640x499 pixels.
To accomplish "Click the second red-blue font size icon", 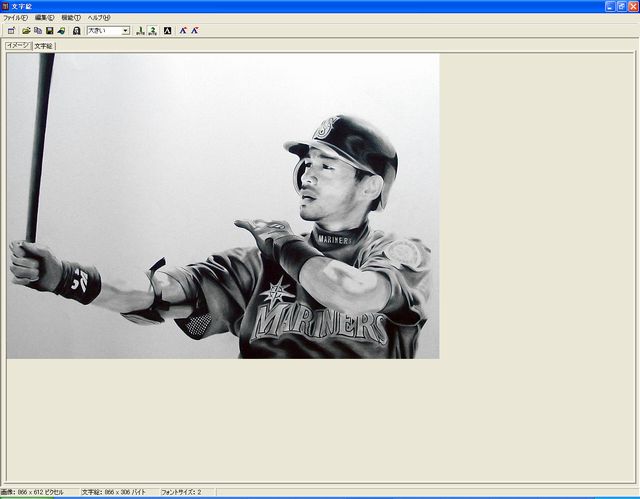I will click(x=195, y=31).
